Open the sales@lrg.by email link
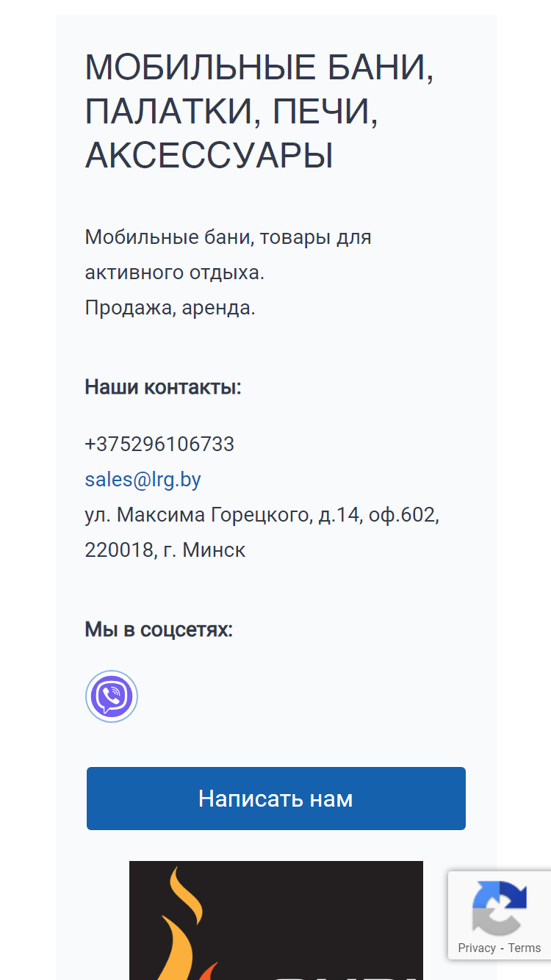The image size is (551, 980). (143, 480)
